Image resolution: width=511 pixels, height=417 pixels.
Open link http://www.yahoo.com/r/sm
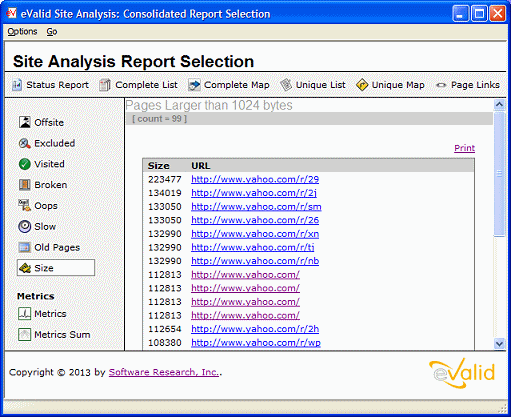[256, 207]
